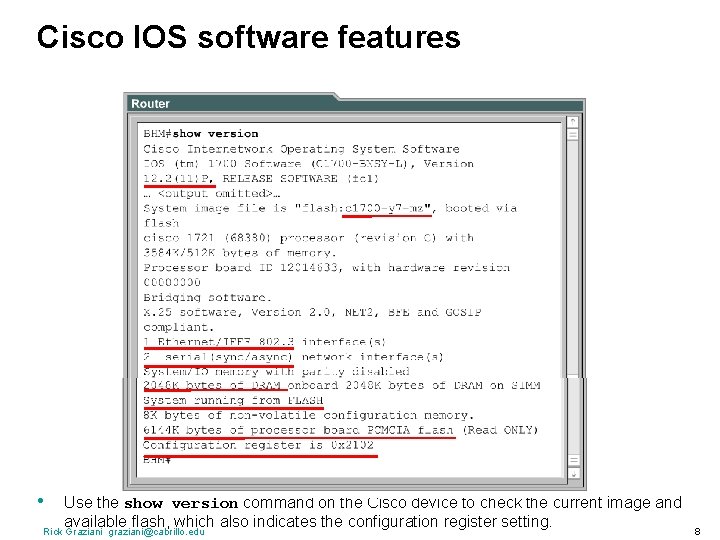Click the lower scrollbar grip above the down arrow

click(x=573, y=460)
